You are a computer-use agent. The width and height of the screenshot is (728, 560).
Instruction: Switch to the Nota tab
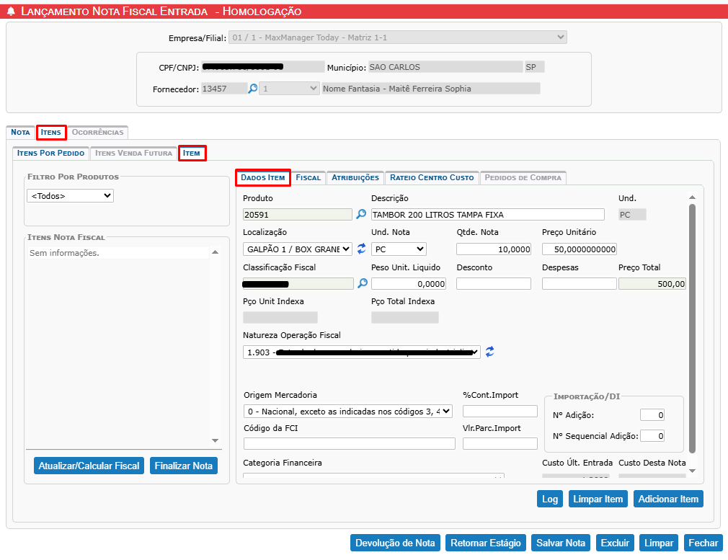pyautogui.click(x=20, y=133)
